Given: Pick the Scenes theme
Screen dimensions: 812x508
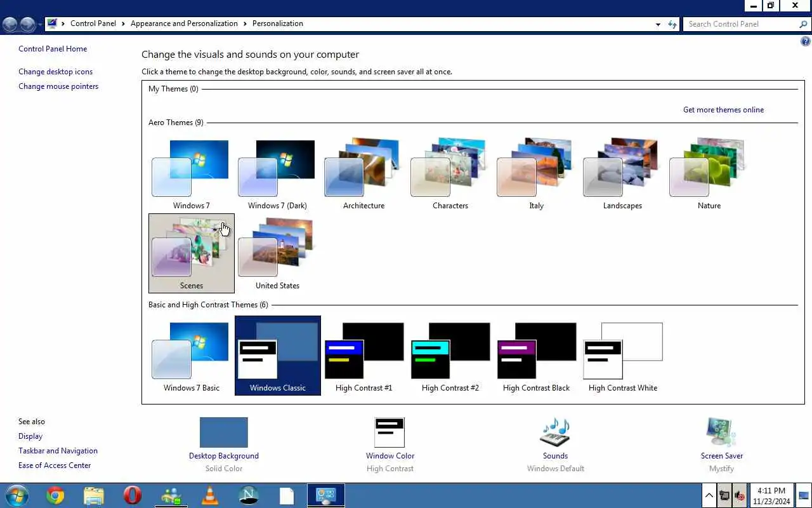Looking at the screenshot, I should click(x=191, y=253).
